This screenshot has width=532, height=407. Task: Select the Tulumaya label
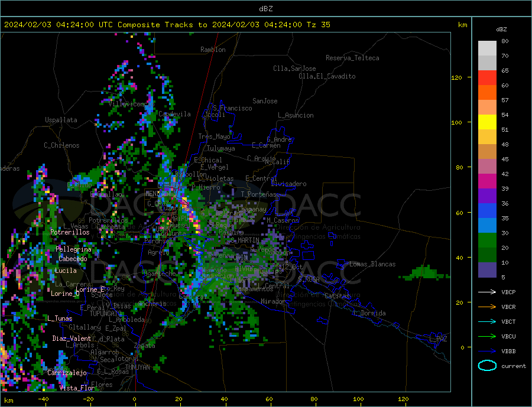220,148
